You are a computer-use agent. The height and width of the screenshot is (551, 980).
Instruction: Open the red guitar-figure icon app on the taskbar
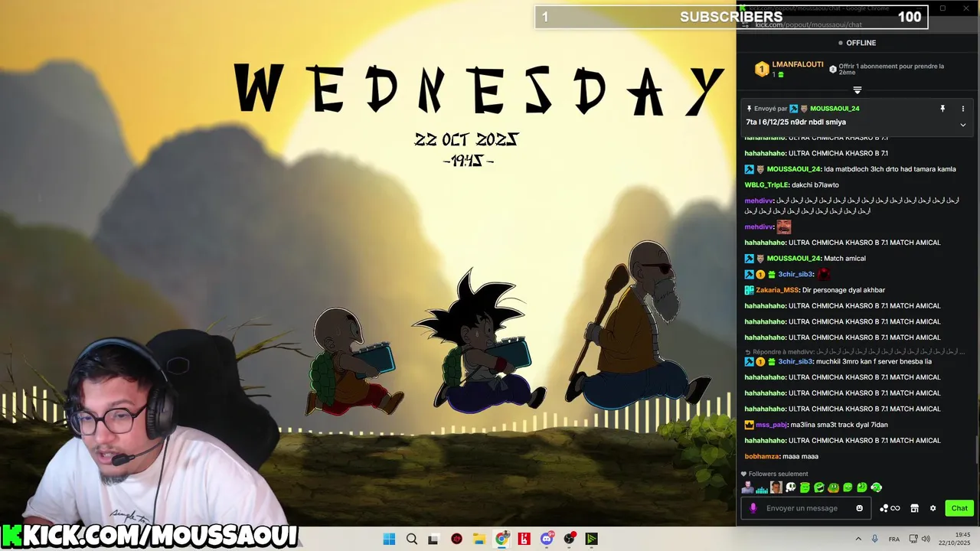[x=524, y=539]
